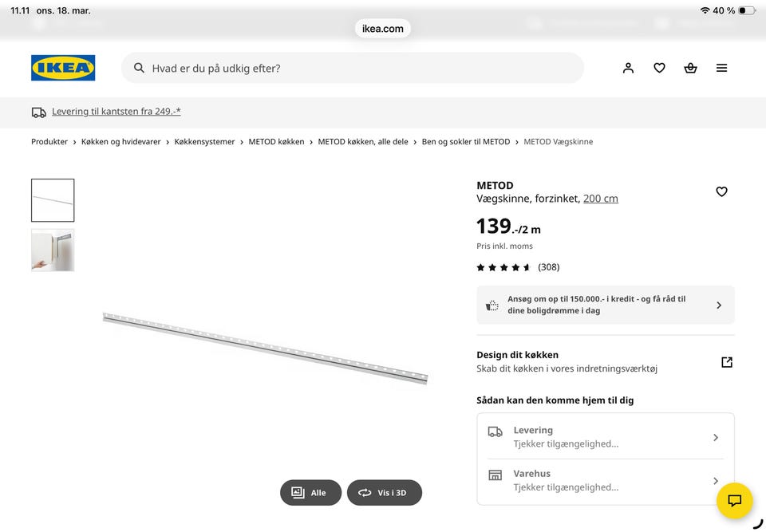Open 'Design dit køkken' external link icon
Screen dimensions: 766x532
(726, 362)
